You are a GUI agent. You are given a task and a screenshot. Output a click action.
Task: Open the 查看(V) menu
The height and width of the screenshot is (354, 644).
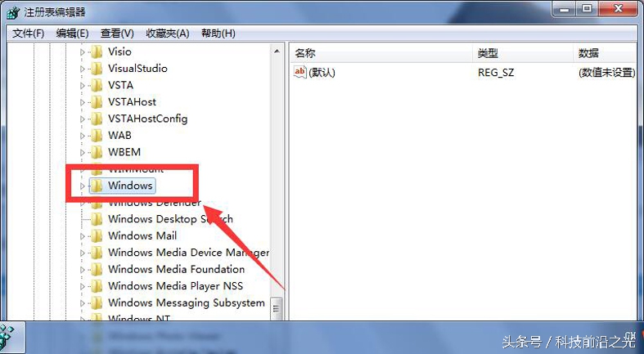coord(117,34)
